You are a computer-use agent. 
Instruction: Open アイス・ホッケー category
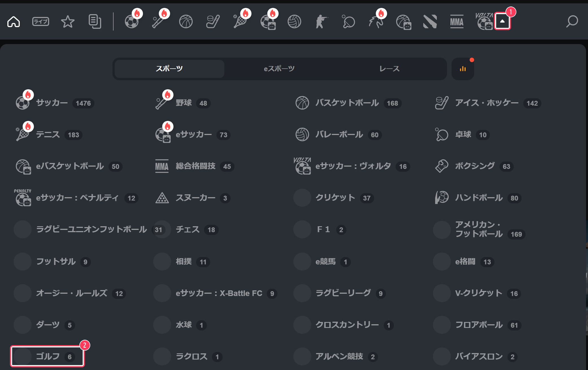click(488, 103)
